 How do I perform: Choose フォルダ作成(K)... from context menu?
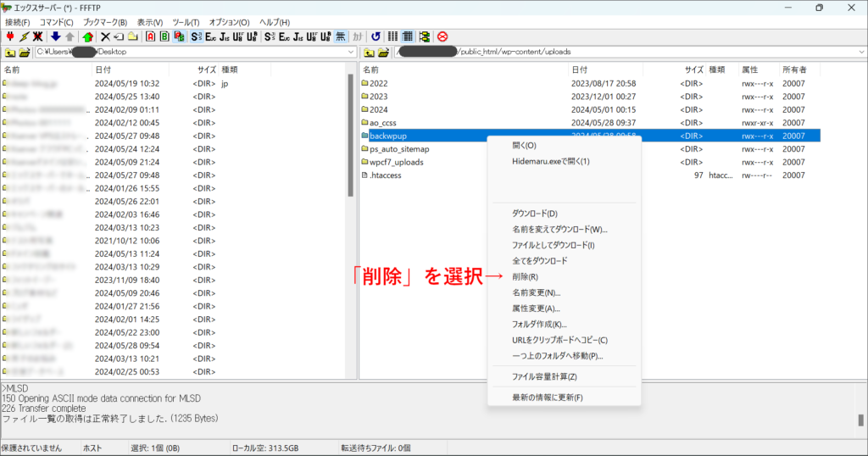point(564,325)
